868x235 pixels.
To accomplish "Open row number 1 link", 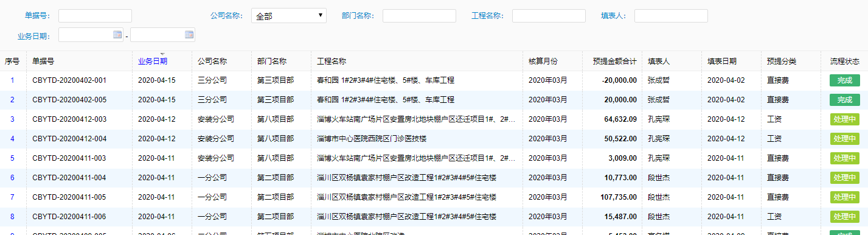I will click(x=12, y=80).
